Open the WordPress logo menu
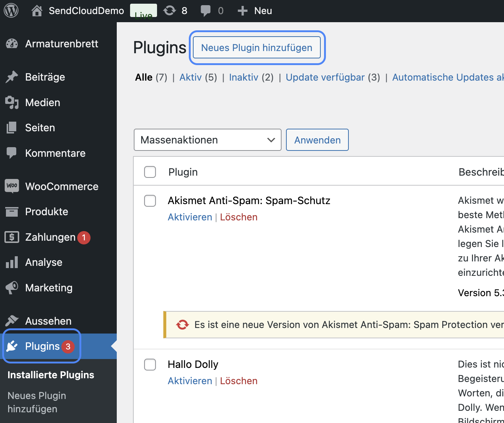Viewport: 504px width, 423px height. (x=11, y=11)
